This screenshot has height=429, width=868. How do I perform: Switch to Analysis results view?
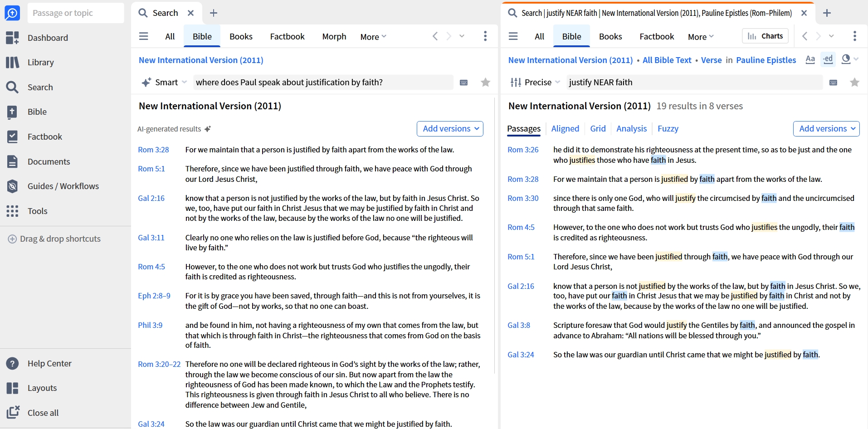pos(631,129)
